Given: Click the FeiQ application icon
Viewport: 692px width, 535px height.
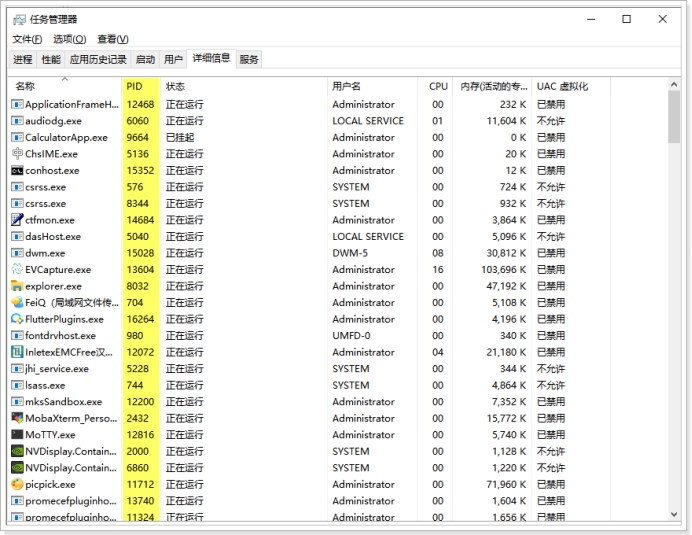Looking at the screenshot, I should pyautogui.click(x=17, y=302).
